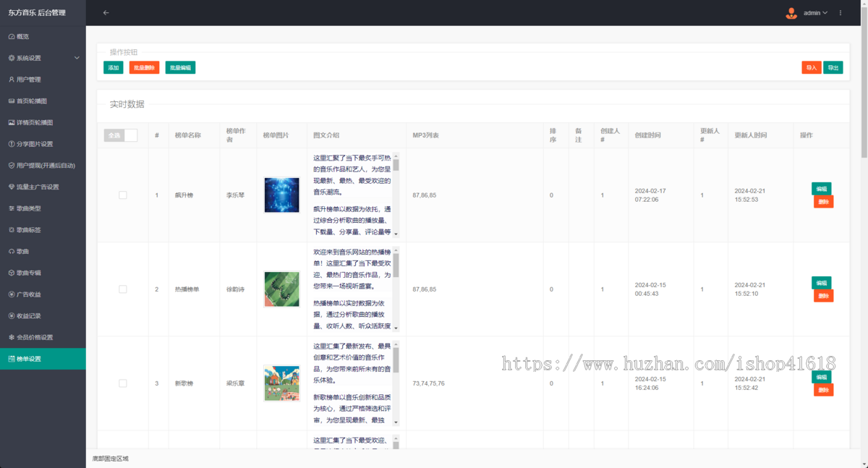This screenshot has height=468, width=868.
Task: Click the 更新人时间 column header
Action: (751, 135)
